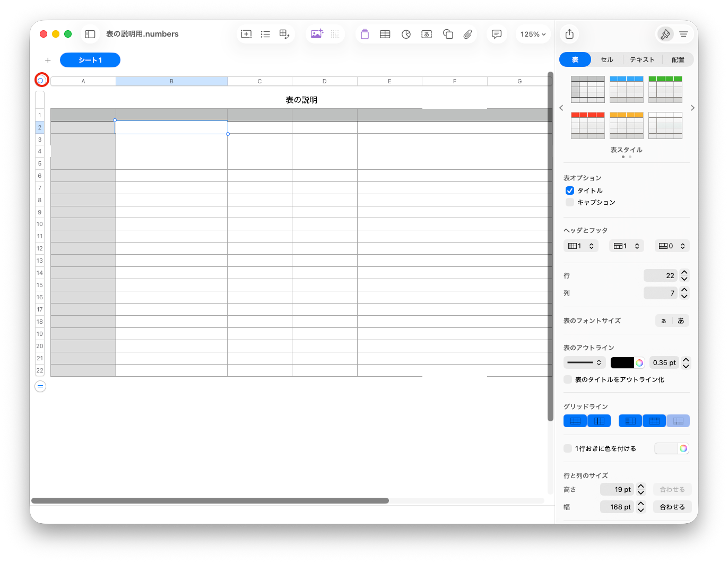Open the outline line style dropdown

[584, 362]
